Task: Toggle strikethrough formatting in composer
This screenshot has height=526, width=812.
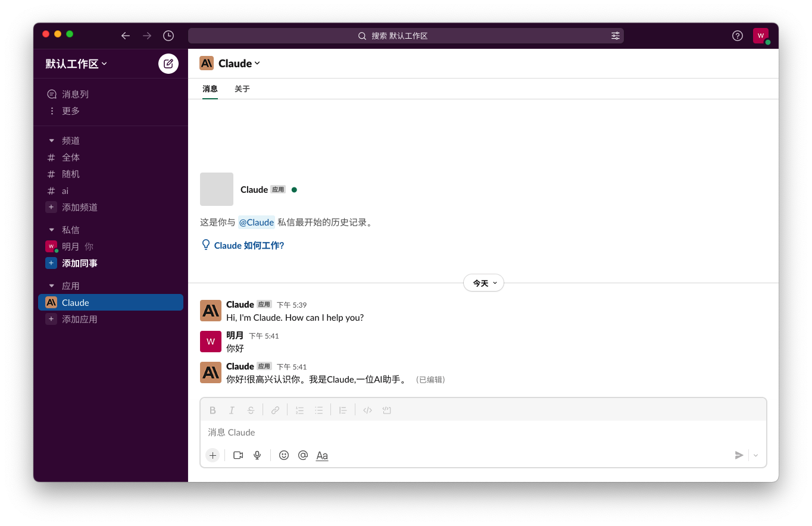Action: pos(251,410)
